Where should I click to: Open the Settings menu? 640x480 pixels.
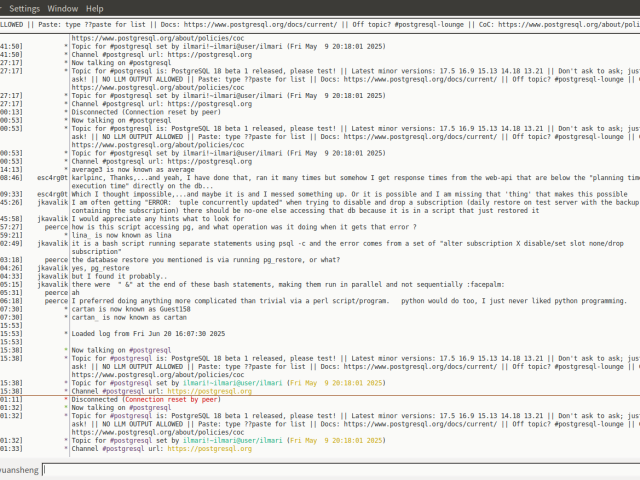tap(24, 7)
